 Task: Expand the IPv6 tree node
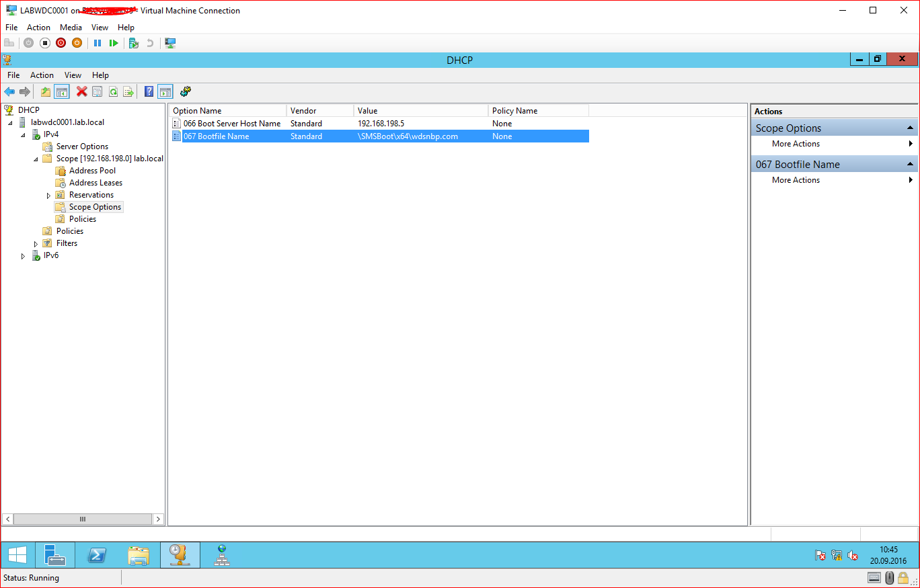coord(23,256)
